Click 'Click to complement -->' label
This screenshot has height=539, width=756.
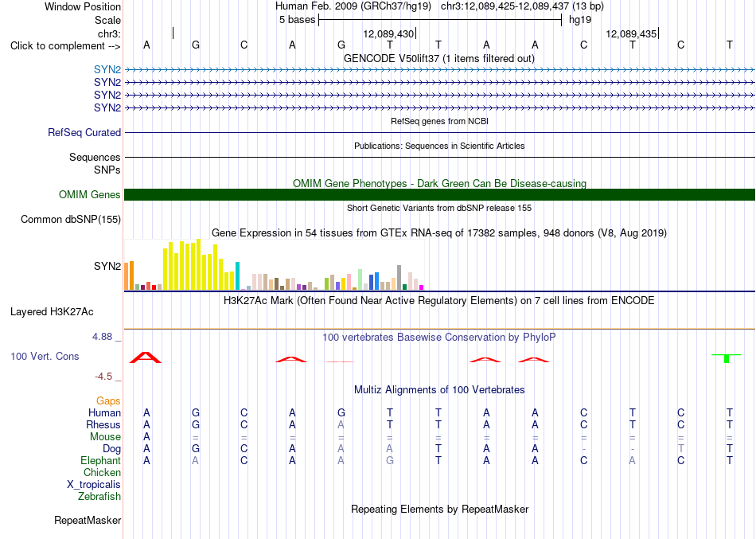click(x=65, y=46)
